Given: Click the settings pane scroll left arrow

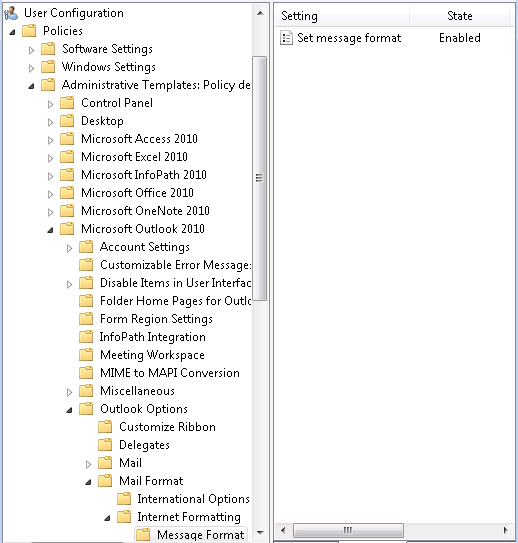Looking at the screenshot, I should point(283,530).
